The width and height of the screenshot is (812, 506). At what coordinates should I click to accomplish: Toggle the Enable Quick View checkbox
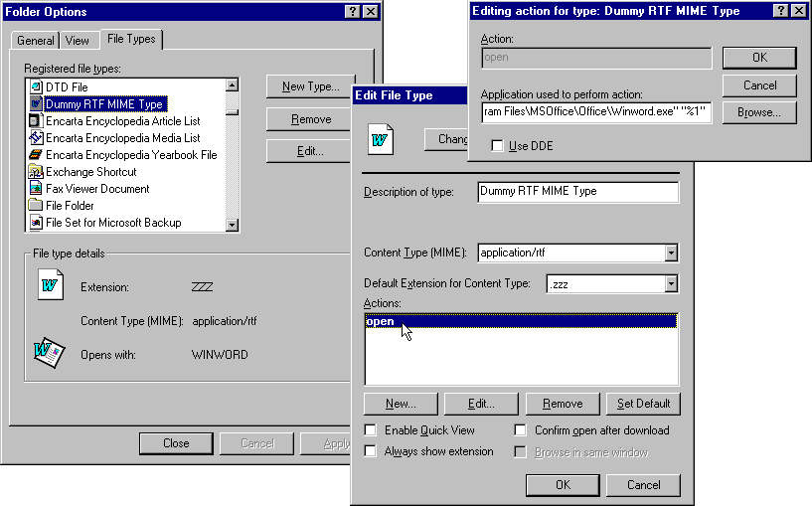(x=371, y=430)
